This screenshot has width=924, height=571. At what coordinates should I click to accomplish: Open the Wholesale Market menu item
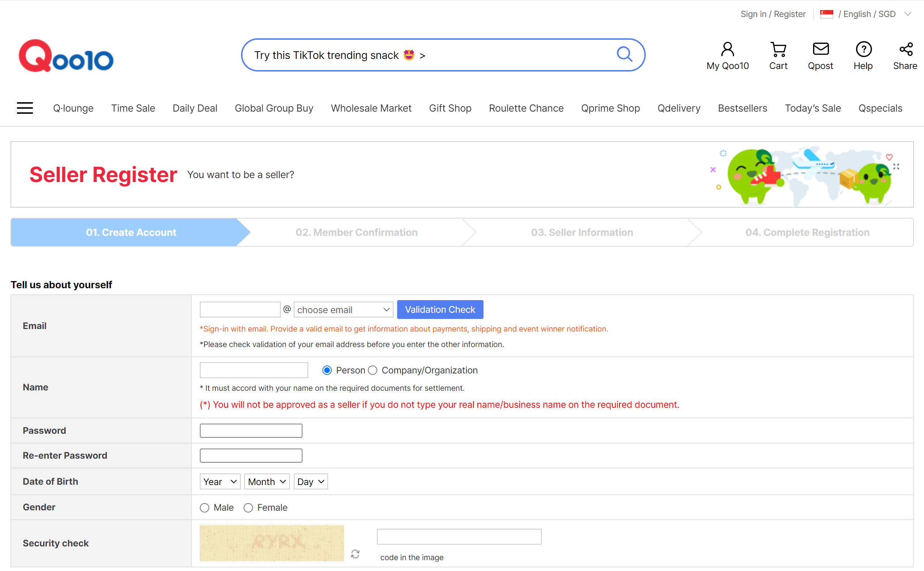(371, 108)
